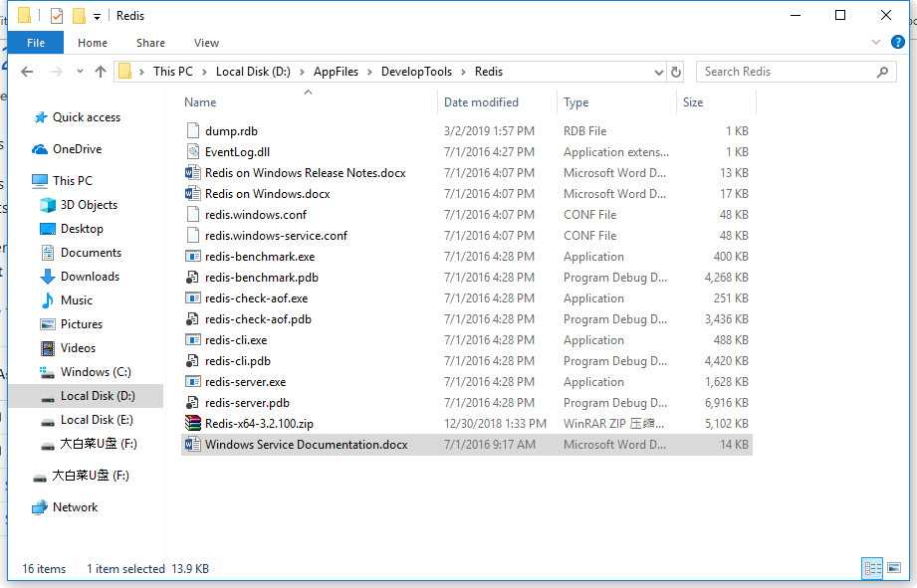Open chevron after This PC in breadcrumb

tap(204, 72)
